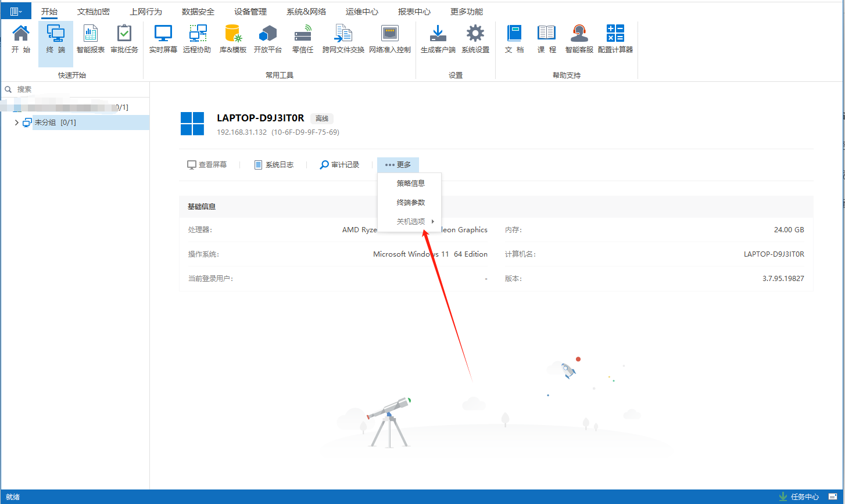
Task: Click the magnifier icon beside the 搜索 field
Action: pos(8,89)
